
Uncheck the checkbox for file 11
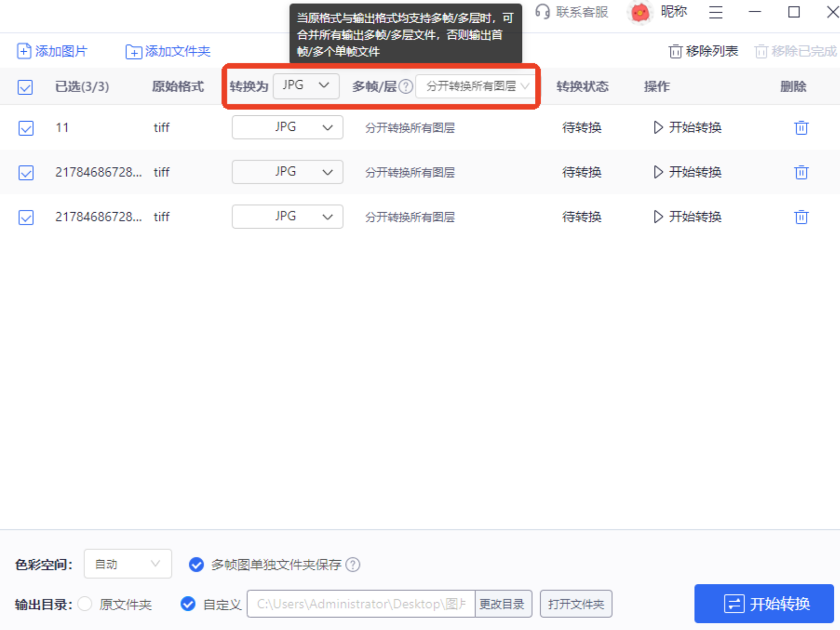pos(26,128)
